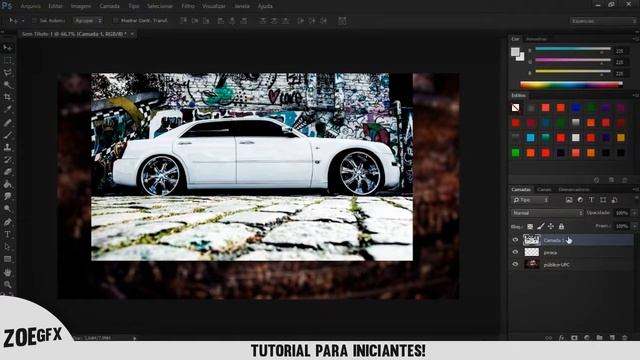Click the document tab Sem Título 1
This screenshot has width=640, height=360.
pyautogui.click(x=74, y=34)
